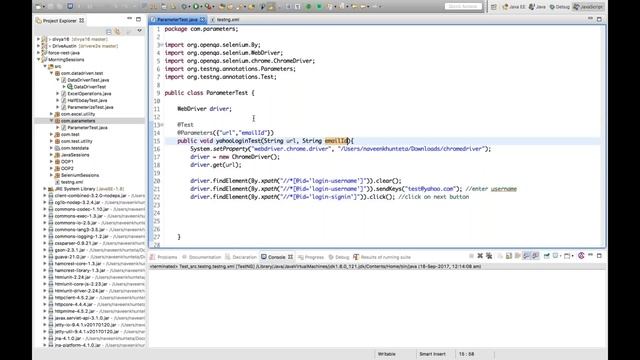Maximize the Console view

click(x=599, y=256)
